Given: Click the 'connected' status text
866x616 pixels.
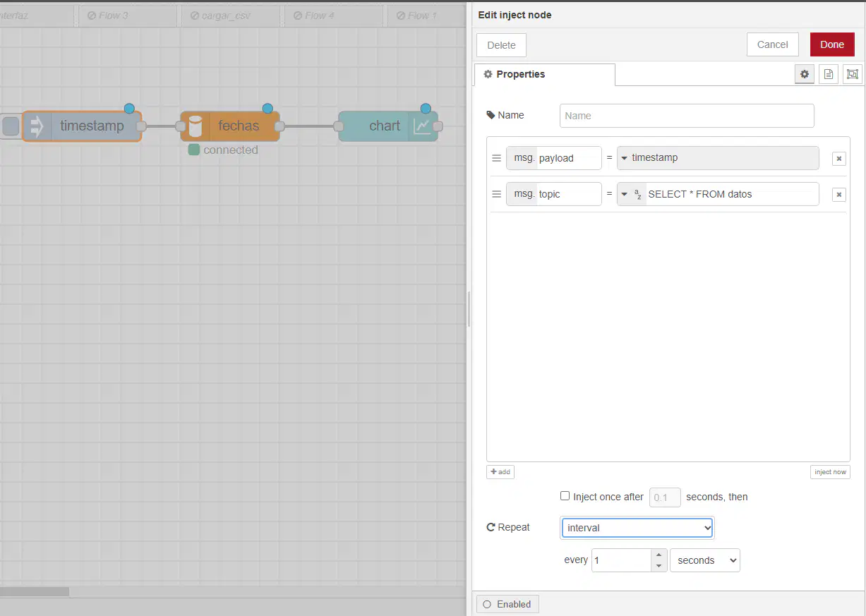Looking at the screenshot, I should pos(231,150).
